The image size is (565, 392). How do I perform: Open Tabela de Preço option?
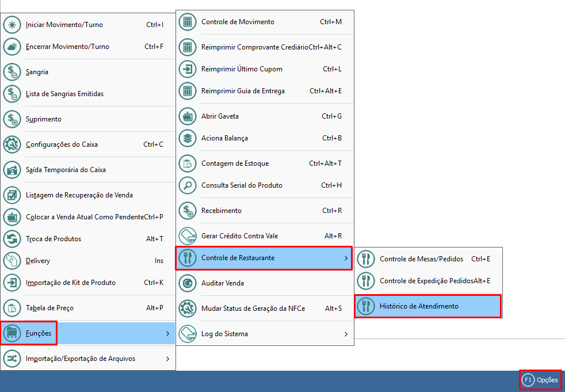pos(49,308)
